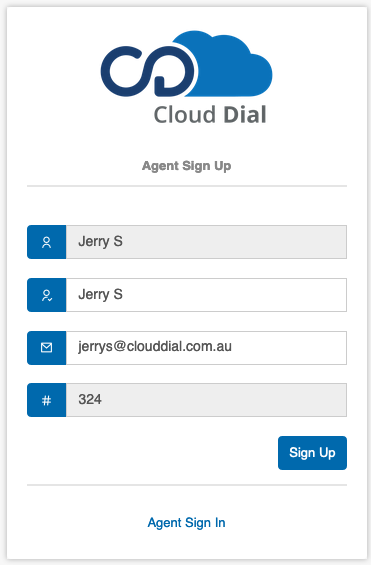Click the person-with-checkmark icon beside the second name field

pos(47,295)
